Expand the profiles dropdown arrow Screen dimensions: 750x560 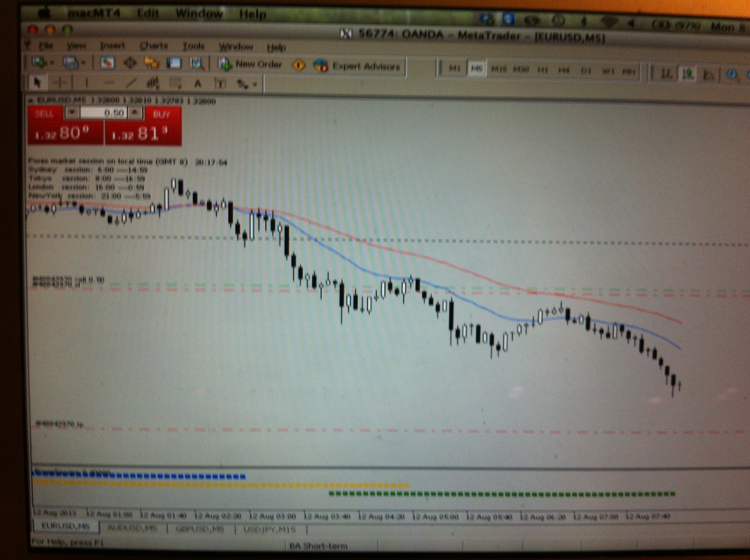click(83, 63)
